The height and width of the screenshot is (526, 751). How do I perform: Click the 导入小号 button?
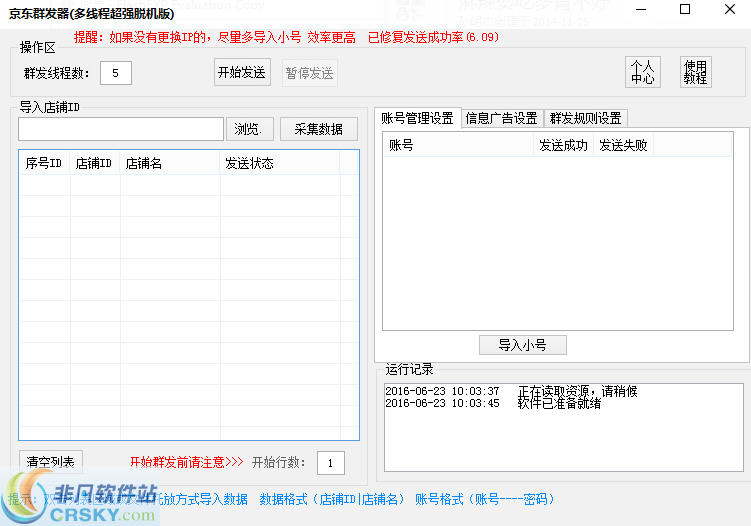coord(523,344)
